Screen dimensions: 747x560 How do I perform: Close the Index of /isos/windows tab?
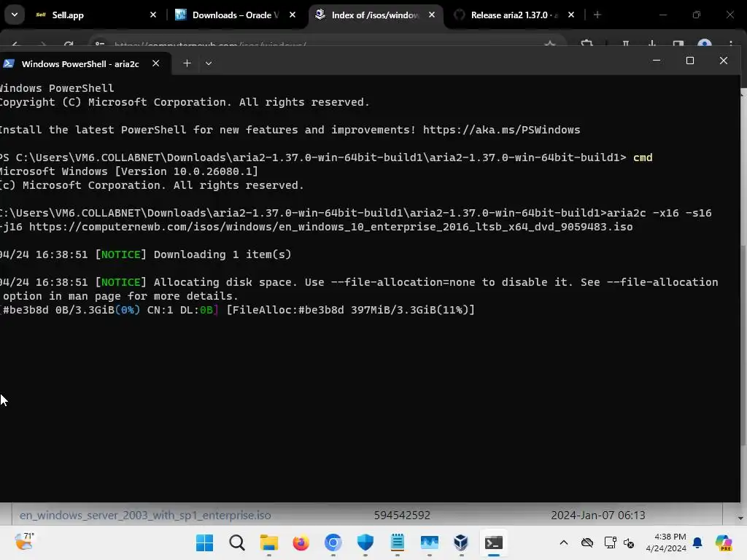click(432, 15)
